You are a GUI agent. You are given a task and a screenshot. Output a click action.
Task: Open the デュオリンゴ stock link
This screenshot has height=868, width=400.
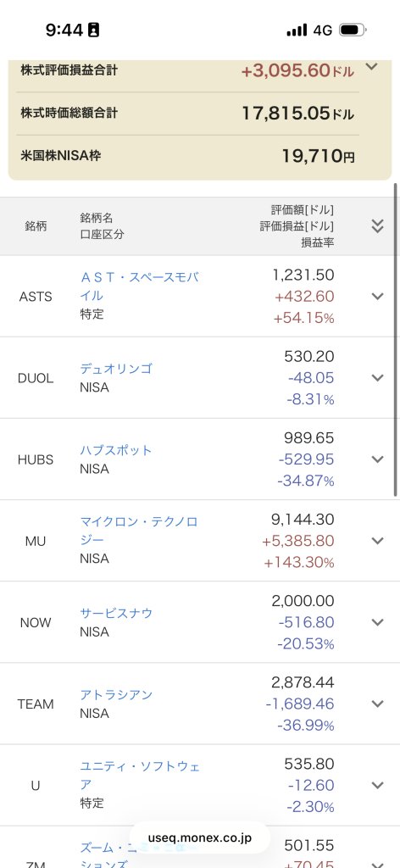pos(115,369)
